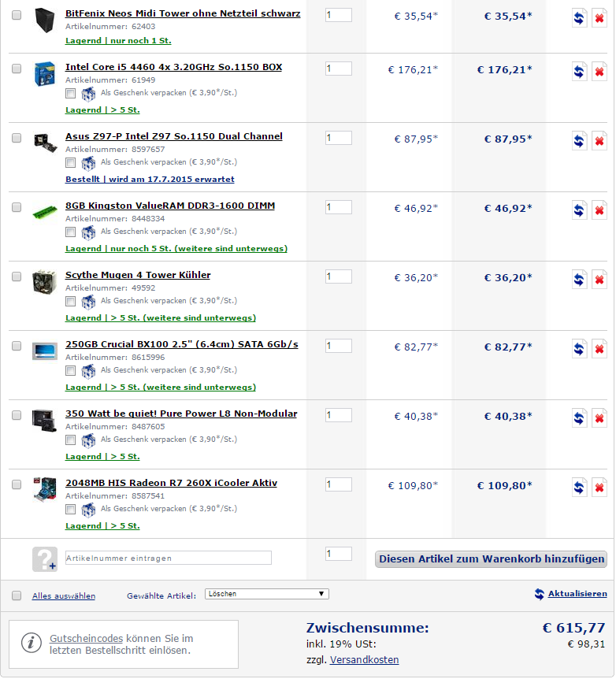The height and width of the screenshot is (679, 616).
Task: Click gift icon under Crucial BX100
Action: pyautogui.click(x=88, y=370)
